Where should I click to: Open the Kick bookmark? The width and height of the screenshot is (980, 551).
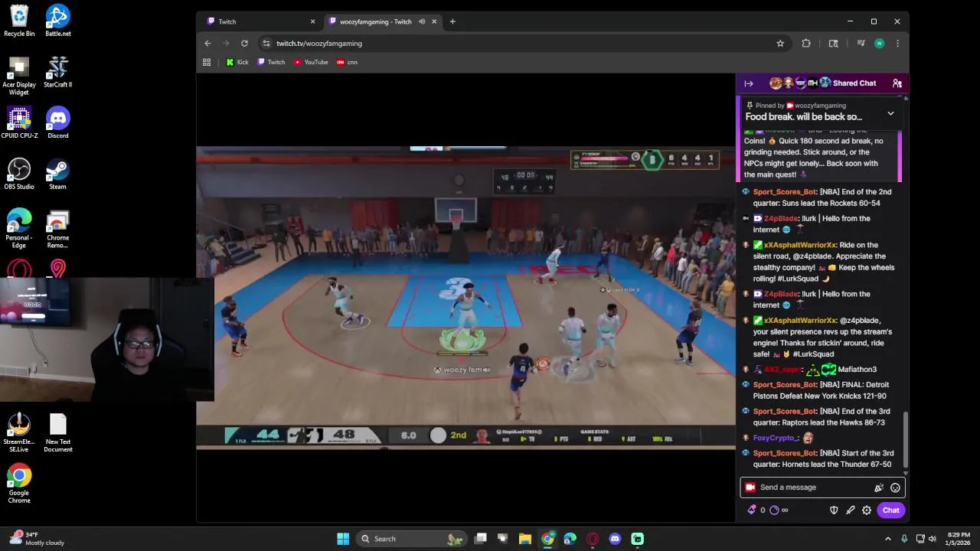coord(237,62)
